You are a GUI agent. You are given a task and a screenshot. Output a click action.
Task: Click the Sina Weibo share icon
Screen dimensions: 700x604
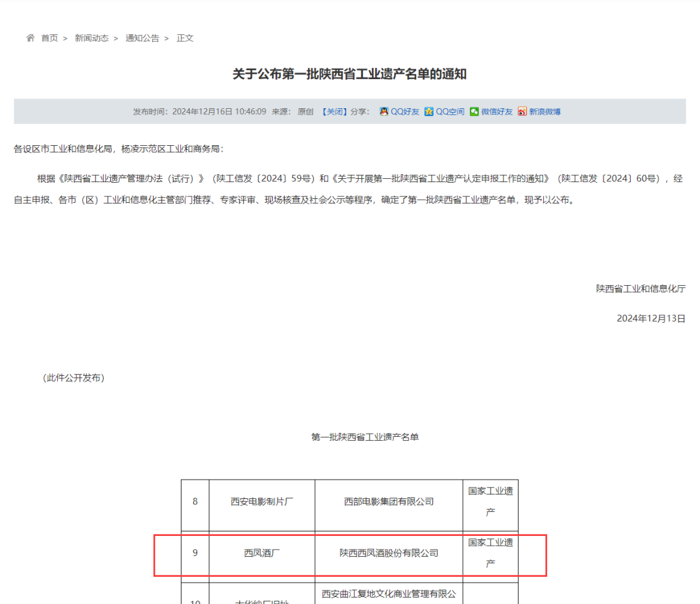[522, 111]
